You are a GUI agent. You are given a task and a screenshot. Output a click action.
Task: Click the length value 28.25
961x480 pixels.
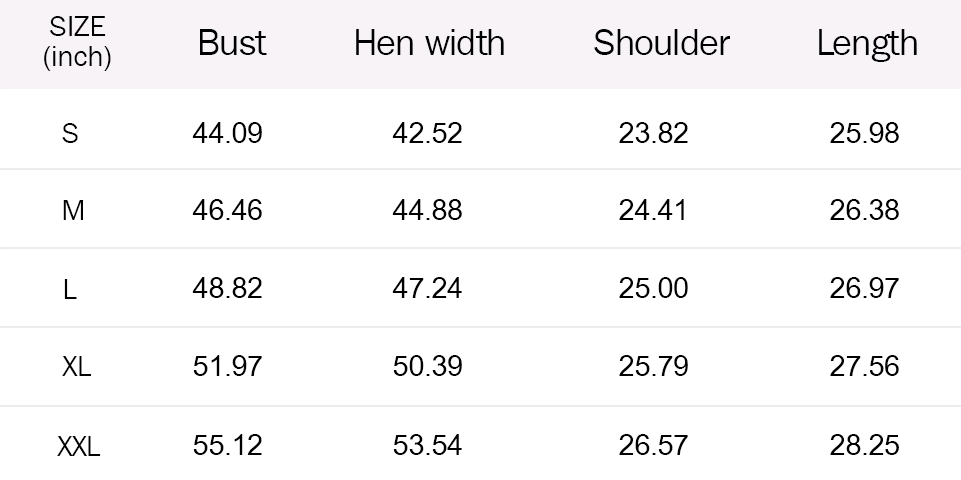(864, 445)
